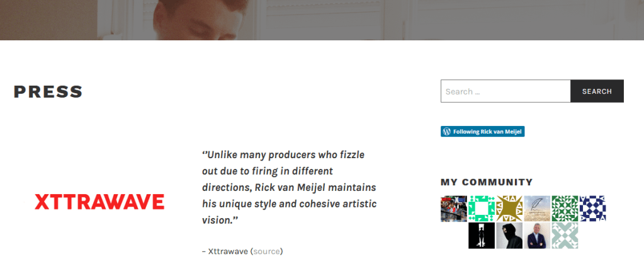Open the black silhouette doorway avatar
Screen dimensions: 644x259
(x=482, y=236)
